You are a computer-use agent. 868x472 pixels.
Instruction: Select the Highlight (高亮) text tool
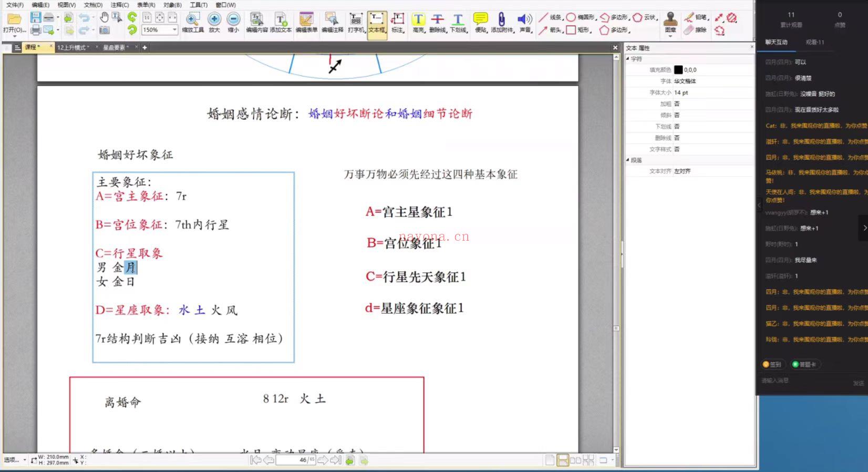click(x=418, y=23)
